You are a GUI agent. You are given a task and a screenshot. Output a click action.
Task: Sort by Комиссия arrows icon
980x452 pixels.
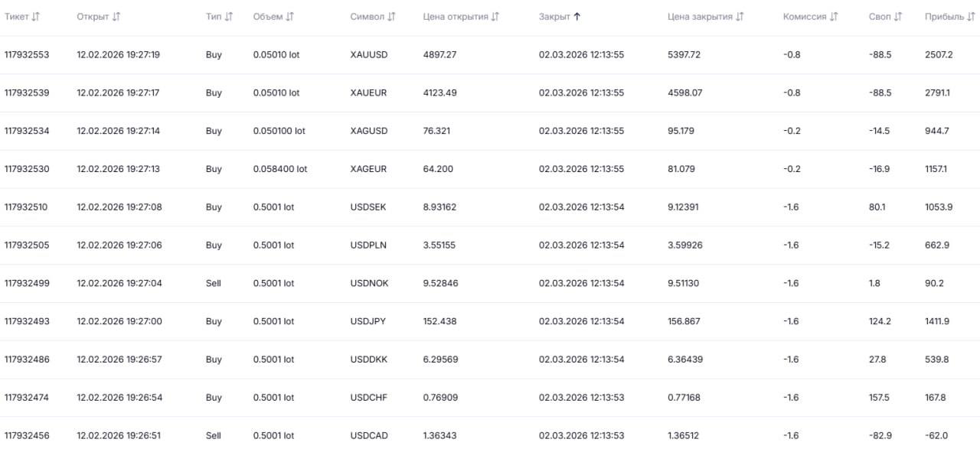(834, 17)
